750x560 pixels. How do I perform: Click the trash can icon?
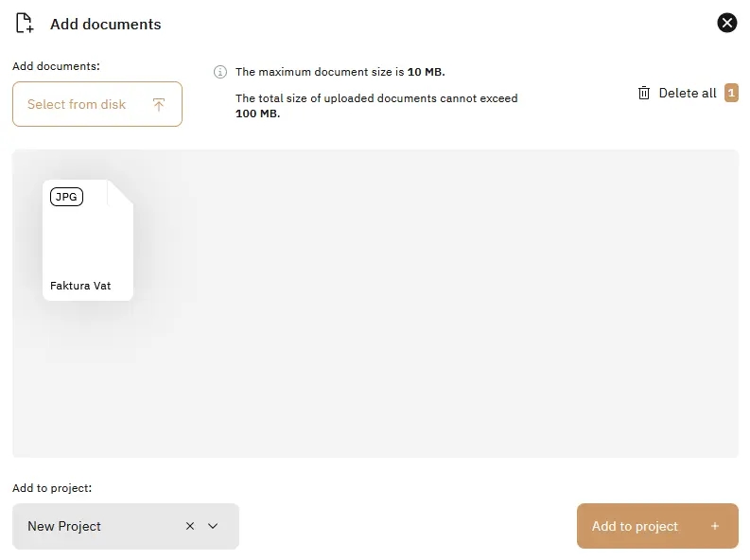pyautogui.click(x=644, y=93)
